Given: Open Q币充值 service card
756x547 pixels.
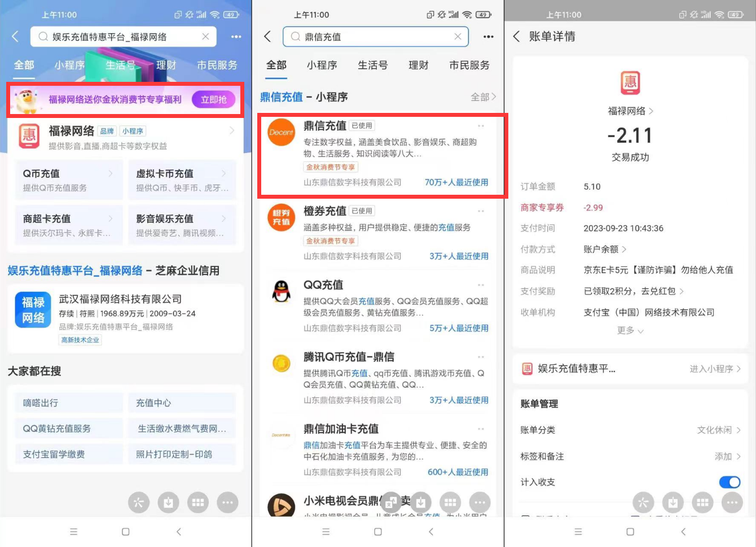Looking at the screenshot, I should 69,180.
